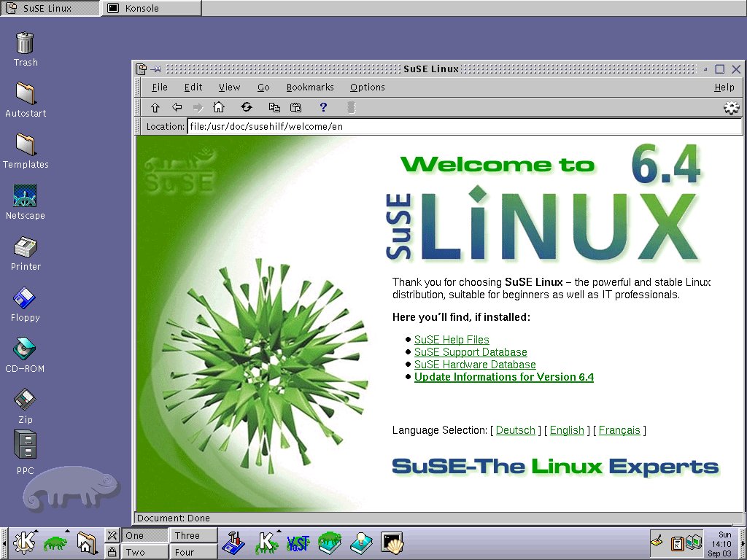747x560 pixels.
Task: Click the network monitors tray icon
Action: click(694, 542)
